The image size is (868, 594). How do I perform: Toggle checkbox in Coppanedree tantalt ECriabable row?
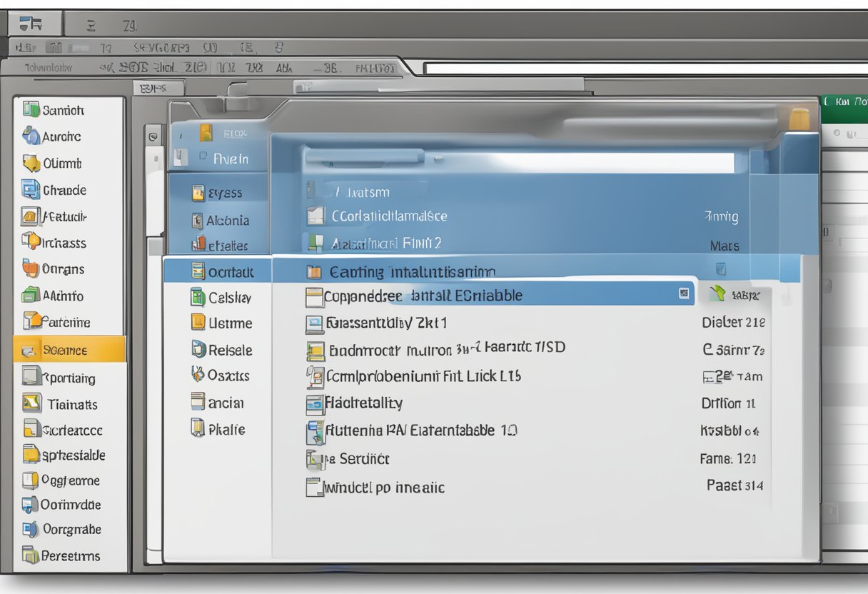pyautogui.click(x=684, y=293)
